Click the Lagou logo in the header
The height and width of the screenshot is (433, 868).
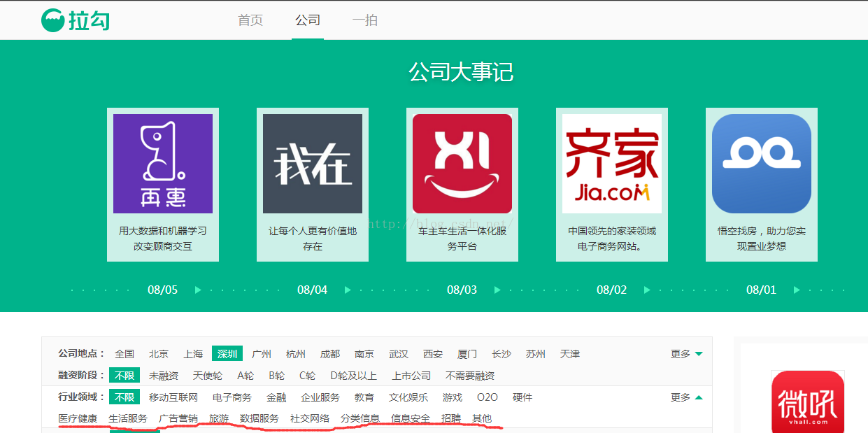point(76,20)
